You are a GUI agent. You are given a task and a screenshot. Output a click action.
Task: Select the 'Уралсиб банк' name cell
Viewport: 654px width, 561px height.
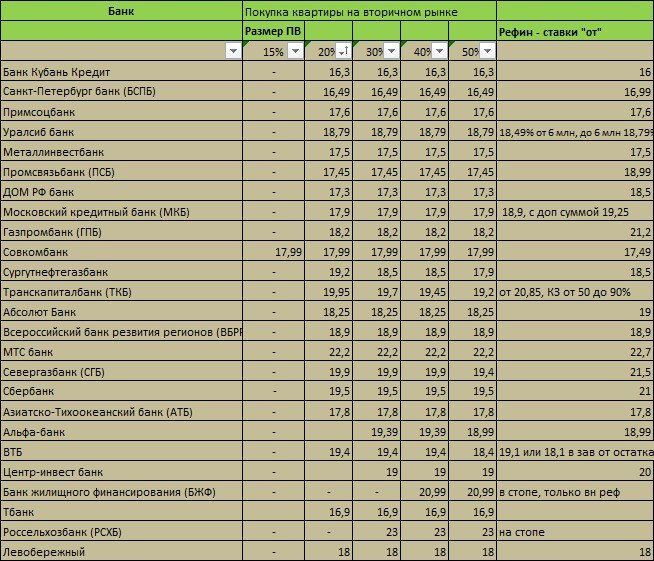[x=121, y=132]
